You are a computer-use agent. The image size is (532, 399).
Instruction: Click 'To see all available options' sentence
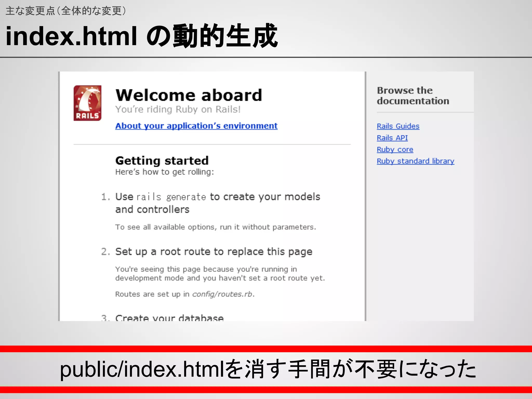216,227
